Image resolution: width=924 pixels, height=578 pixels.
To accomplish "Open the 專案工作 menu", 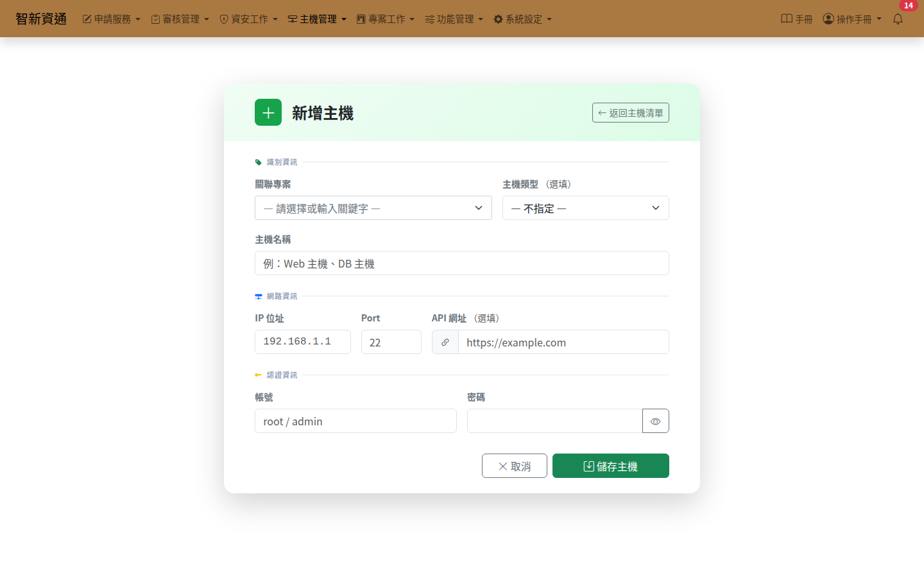I will point(386,19).
